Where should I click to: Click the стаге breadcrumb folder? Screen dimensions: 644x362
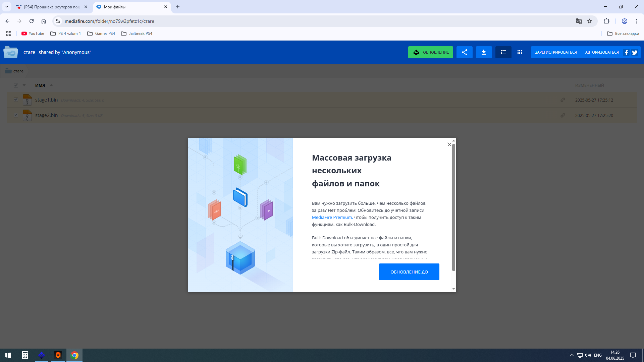14,71
